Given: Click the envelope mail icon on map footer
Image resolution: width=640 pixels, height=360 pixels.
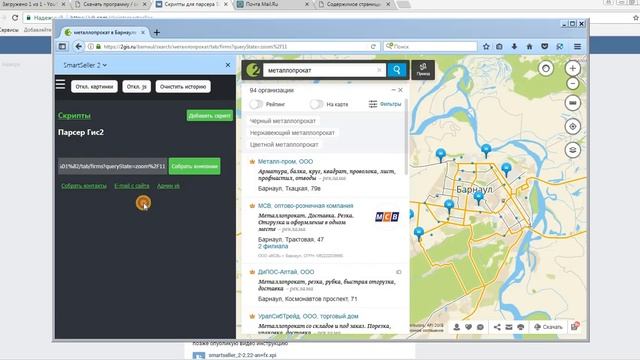Looking at the screenshot, I should point(509,327).
